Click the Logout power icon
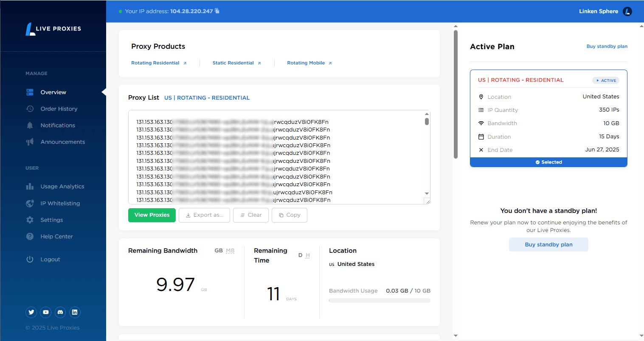 30,259
